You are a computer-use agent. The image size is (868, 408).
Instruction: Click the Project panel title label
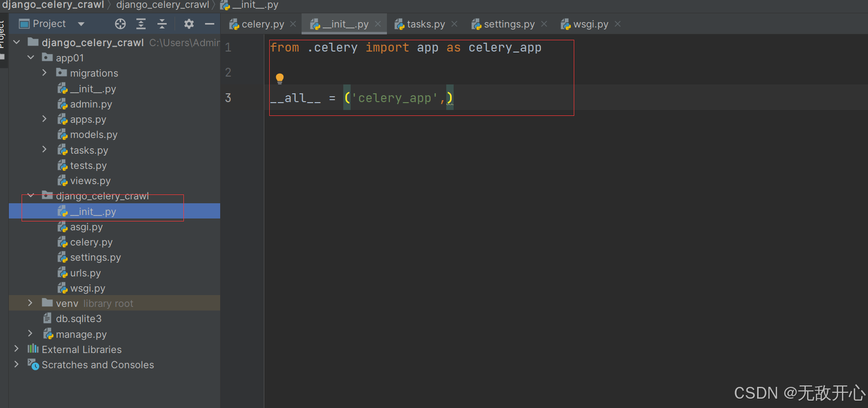(x=49, y=24)
